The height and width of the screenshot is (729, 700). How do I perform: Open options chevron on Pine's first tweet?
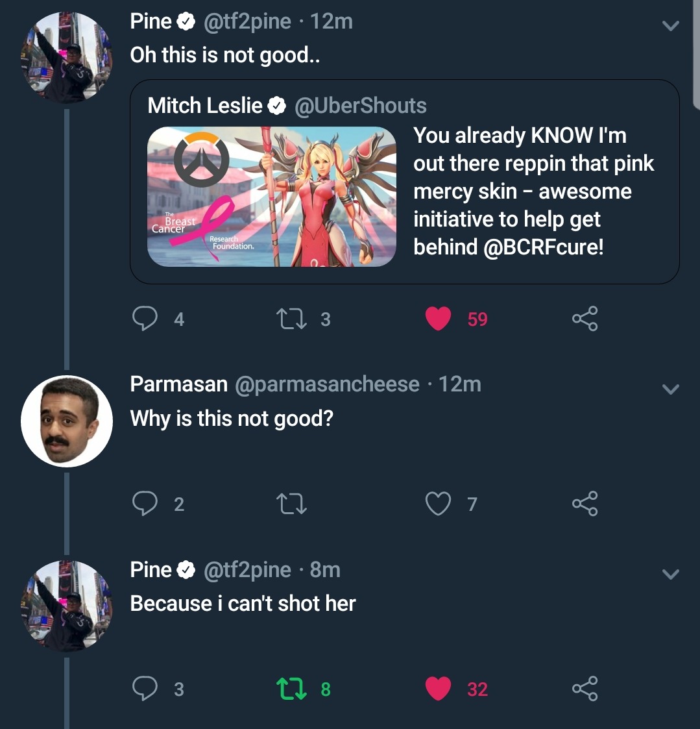(x=670, y=26)
